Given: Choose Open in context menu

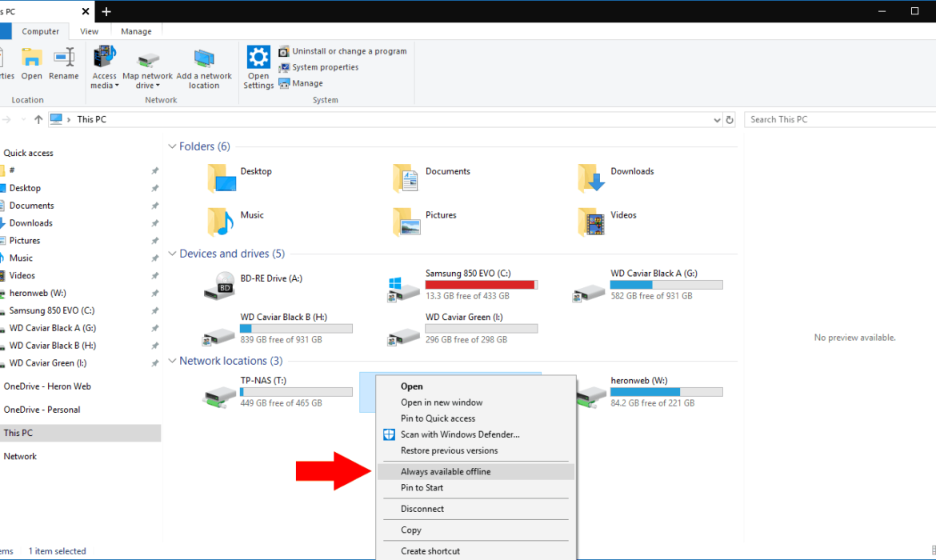Looking at the screenshot, I should click(x=476, y=386).
